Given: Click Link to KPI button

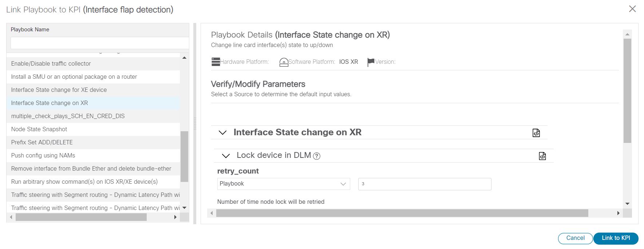Looking at the screenshot, I should point(616,238).
